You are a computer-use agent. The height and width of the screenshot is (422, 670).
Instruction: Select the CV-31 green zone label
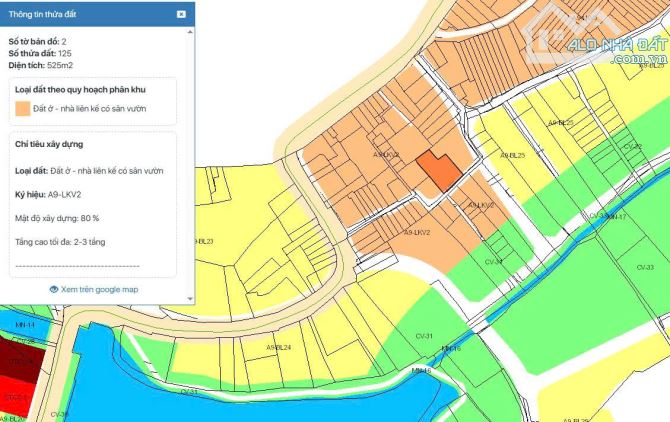pos(422,336)
